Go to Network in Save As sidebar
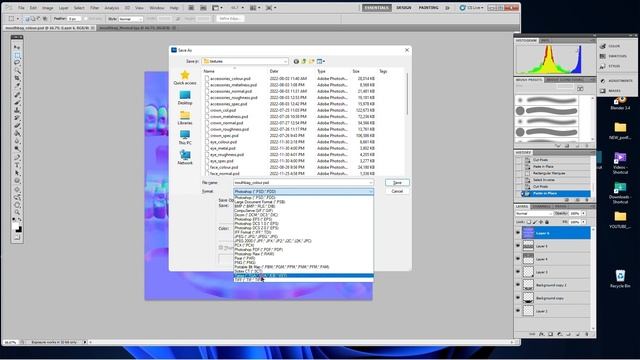Viewport: 640px width, 360px height. pyautogui.click(x=185, y=158)
